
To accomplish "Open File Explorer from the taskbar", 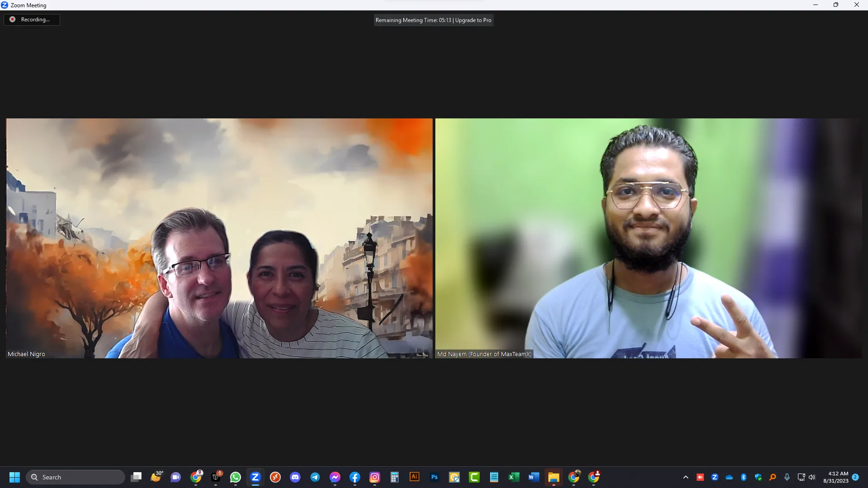I will pos(554,477).
